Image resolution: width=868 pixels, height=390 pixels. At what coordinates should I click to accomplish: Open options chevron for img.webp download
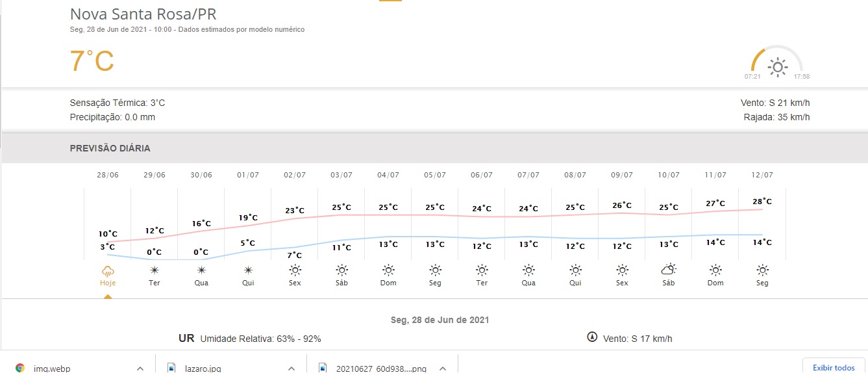[x=140, y=369]
